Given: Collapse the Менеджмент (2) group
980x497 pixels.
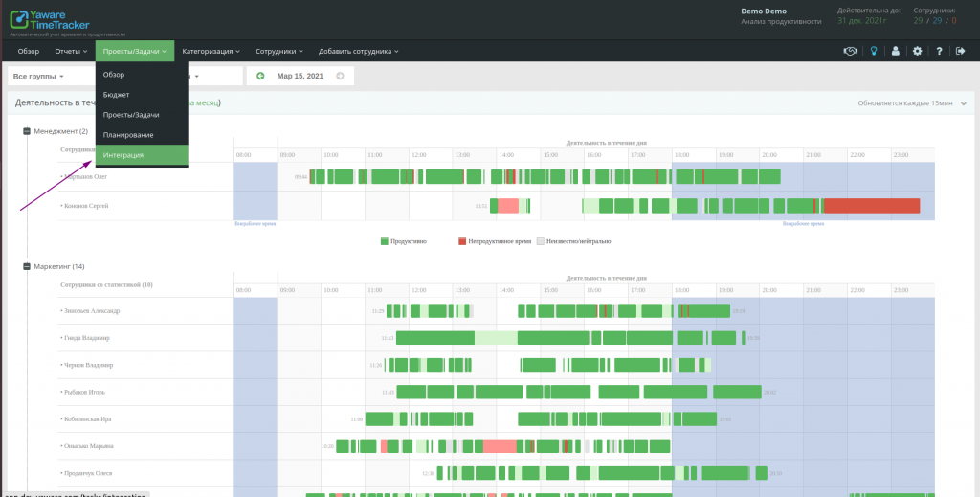Looking at the screenshot, I should tap(27, 131).
